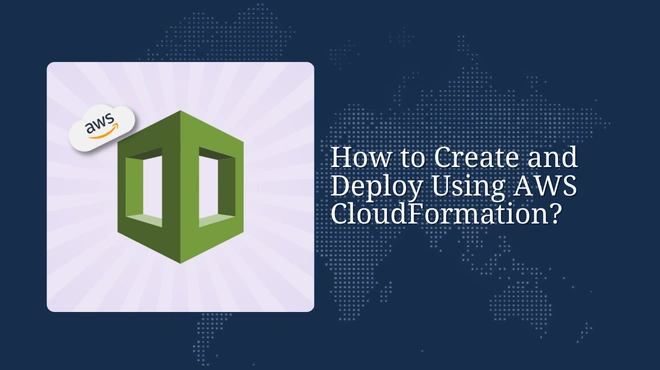Click the headline "How to Create and Deploy Using AWS CloudFormation?"
660x370 pixels.
(x=454, y=185)
